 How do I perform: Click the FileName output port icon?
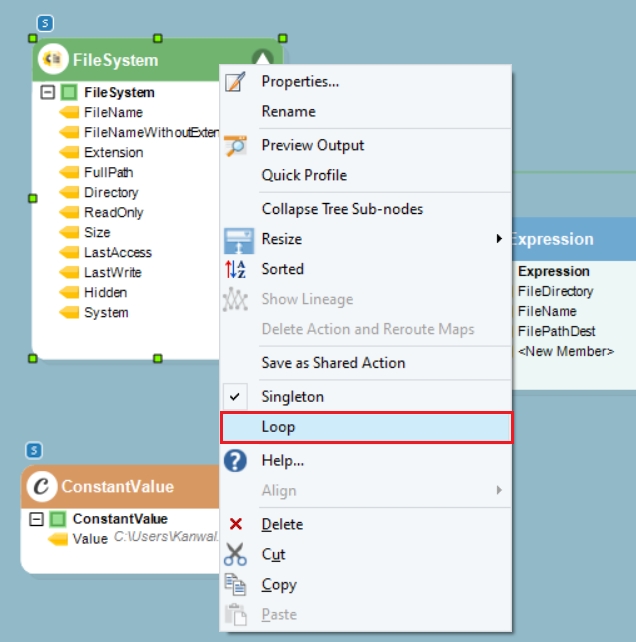click(x=69, y=112)
